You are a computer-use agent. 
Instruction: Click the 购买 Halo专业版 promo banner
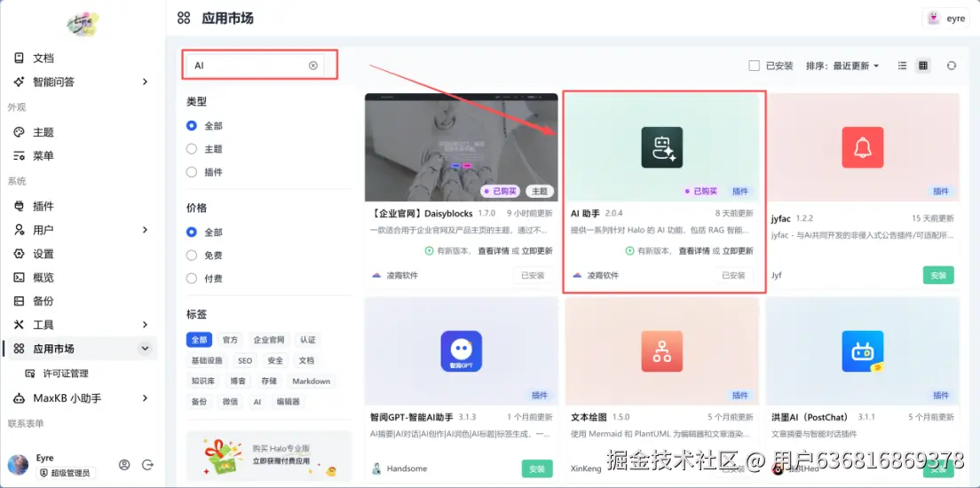[x=269, y=456]
